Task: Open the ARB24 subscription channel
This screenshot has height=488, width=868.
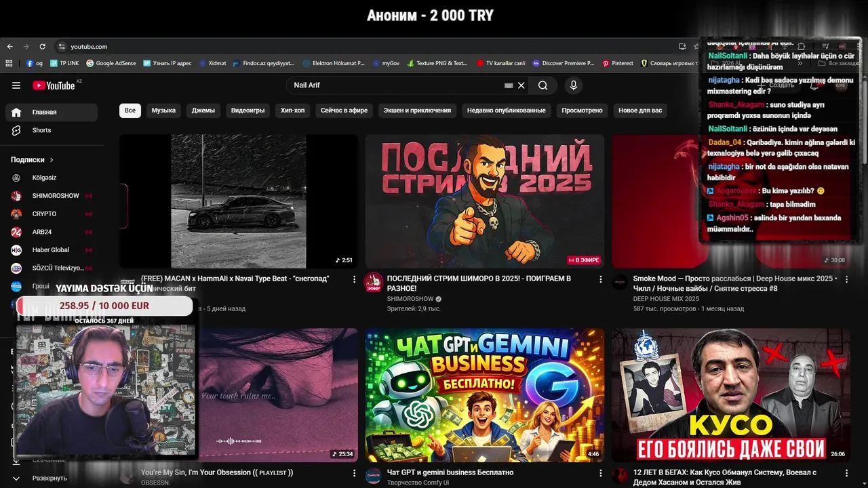Action: [52, 232]
